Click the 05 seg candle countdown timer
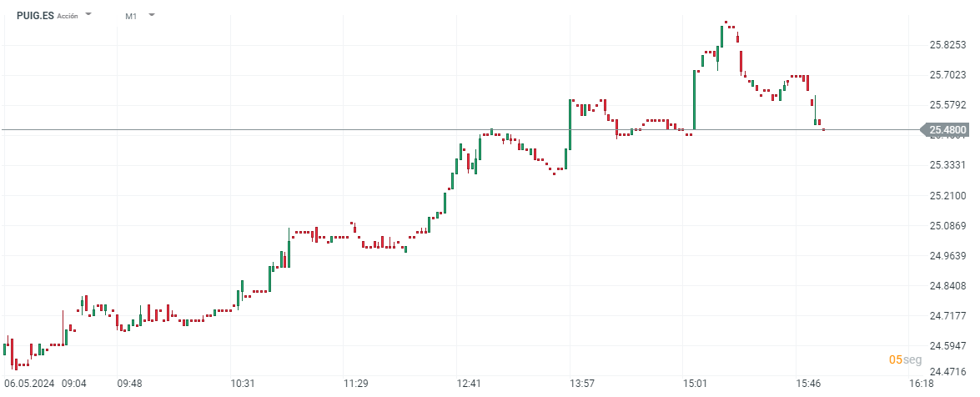Screen dimensions: 980x397 [x=905, y=359]
